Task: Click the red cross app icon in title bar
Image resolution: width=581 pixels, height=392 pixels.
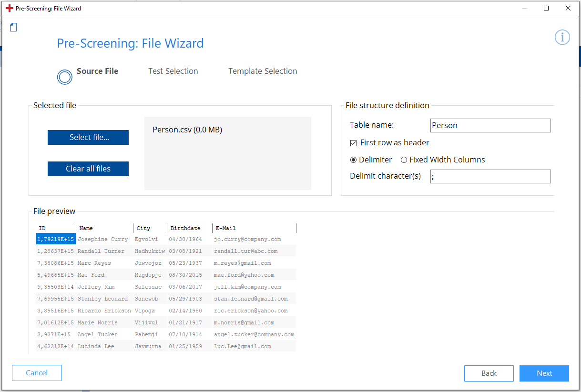Action: point(9,8)
